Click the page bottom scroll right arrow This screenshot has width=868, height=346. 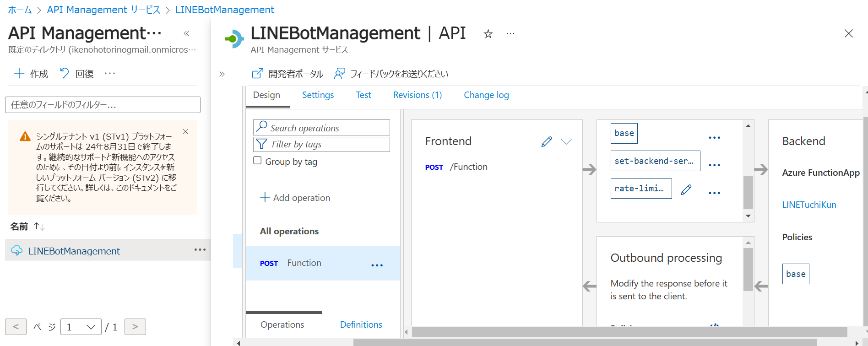[857, 342]
